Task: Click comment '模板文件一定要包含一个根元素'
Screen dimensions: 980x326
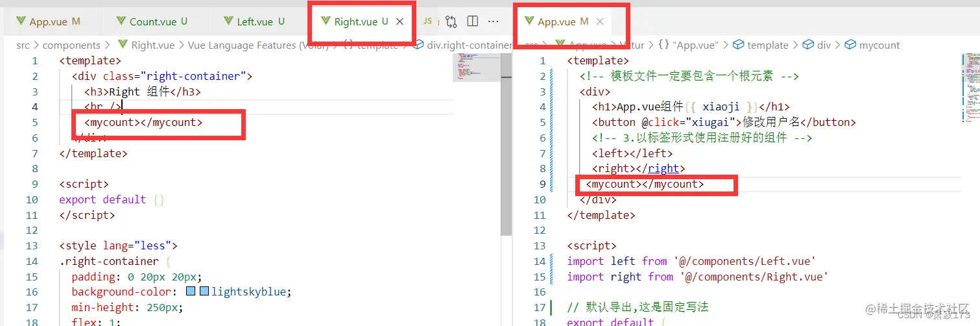Action: pyautogui.click(x=689, y=76)
